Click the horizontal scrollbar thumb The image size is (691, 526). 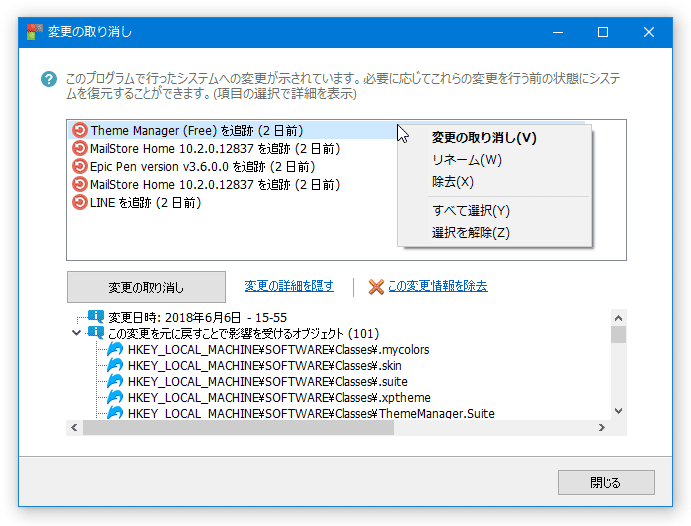point(238,428)
